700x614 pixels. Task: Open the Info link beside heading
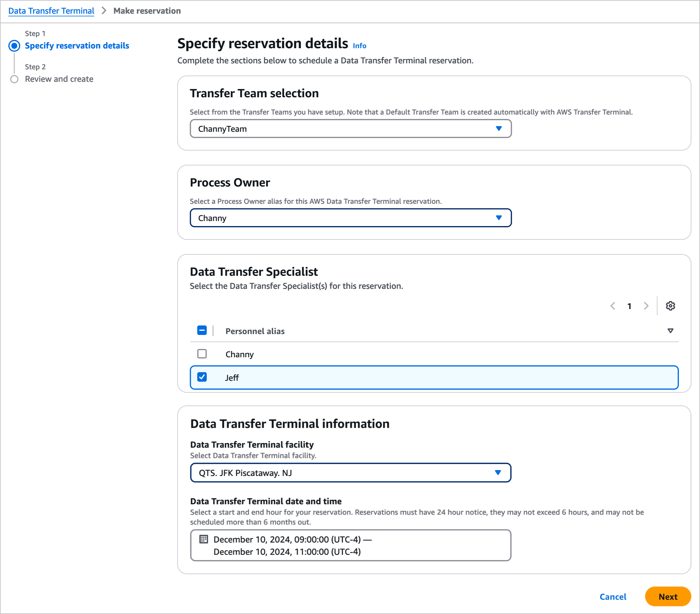point(359,46)
